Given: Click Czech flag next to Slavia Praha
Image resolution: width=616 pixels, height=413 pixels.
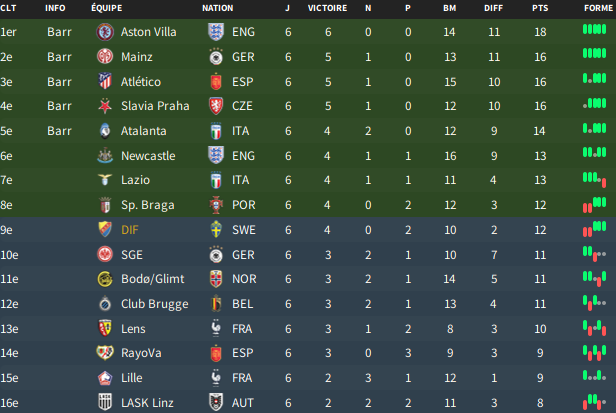Looking at the screenshot, I should click(213, 106).
